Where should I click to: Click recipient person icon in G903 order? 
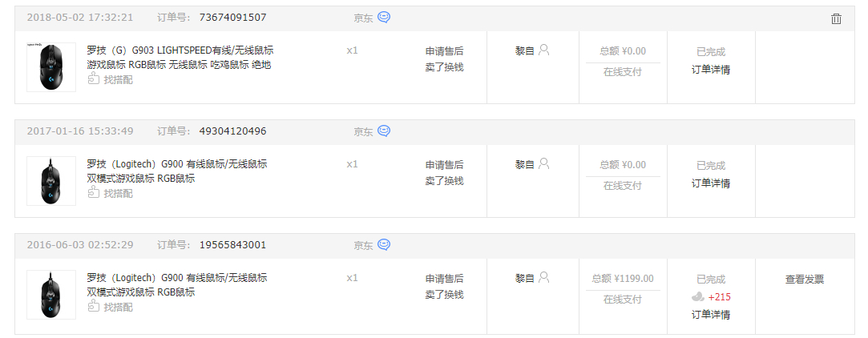(x=544, y=50)
